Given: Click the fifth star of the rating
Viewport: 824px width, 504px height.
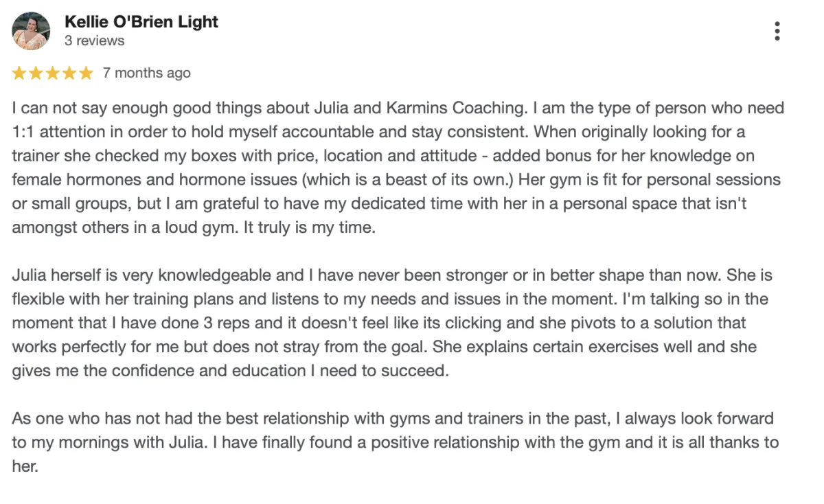Looking at the screenshot, I should click(85, 73).
